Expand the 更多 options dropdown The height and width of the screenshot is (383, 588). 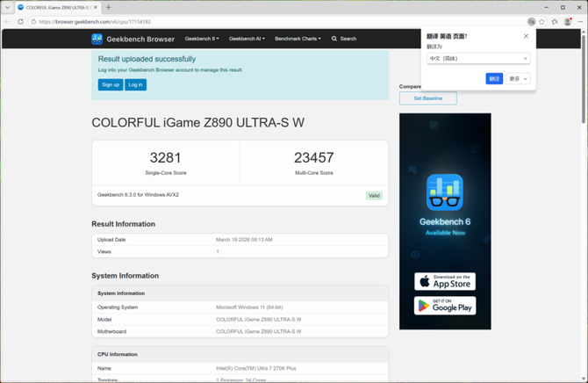coord(519,78)
